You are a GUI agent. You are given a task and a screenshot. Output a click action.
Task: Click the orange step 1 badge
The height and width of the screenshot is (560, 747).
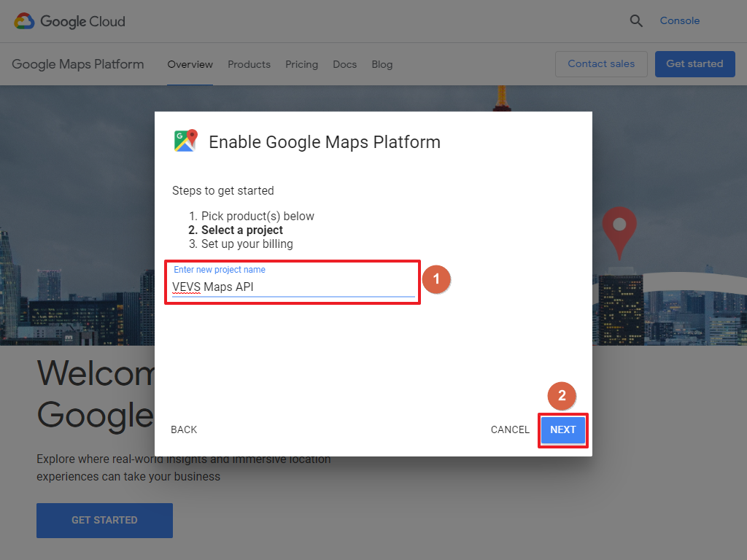pos(436,279)
